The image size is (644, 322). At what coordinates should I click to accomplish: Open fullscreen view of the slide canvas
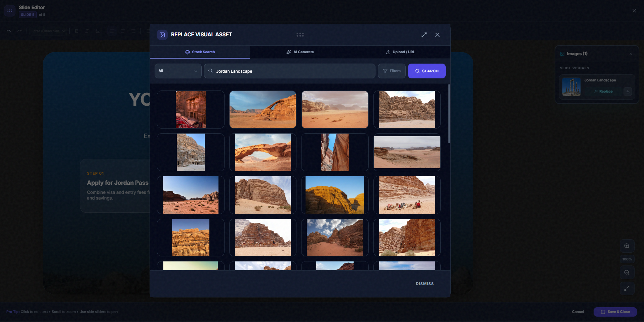coord(627,288)
